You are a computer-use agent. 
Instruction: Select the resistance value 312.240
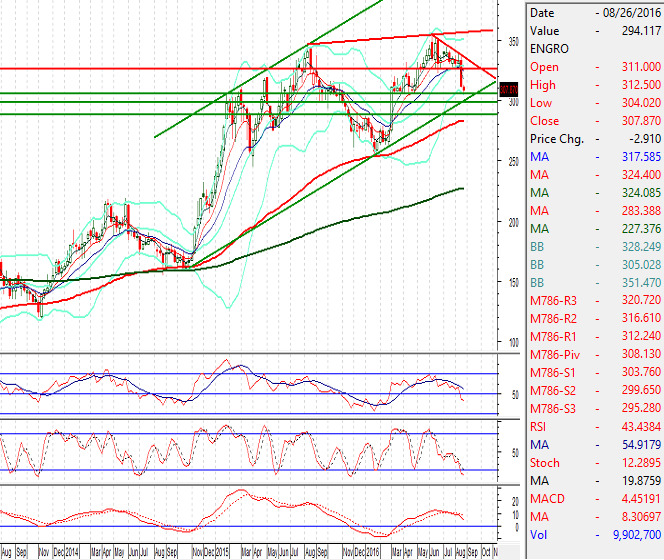pos(641,336)
